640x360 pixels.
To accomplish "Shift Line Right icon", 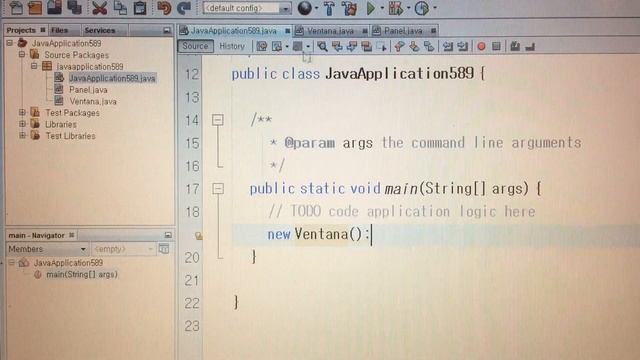I will pos(462,47).
